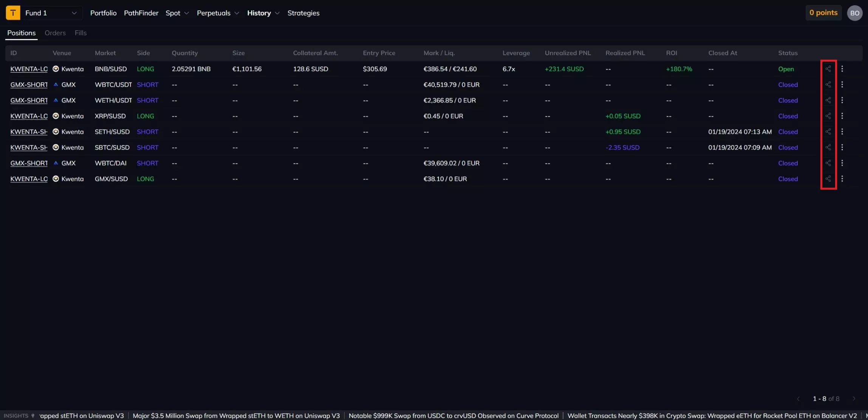Click the 1 - 8 of 8 pagination text
Viewport: 868px width, 420px height.
click(826, 399)
